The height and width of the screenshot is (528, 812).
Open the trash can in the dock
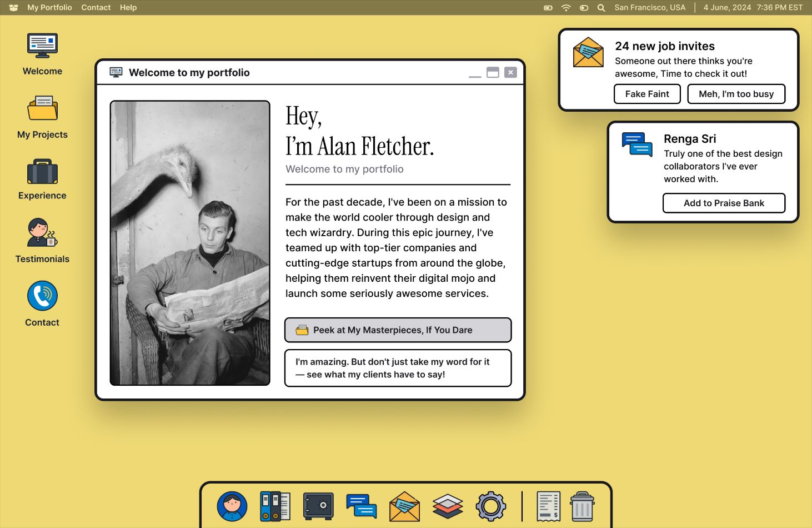(582, 506)
